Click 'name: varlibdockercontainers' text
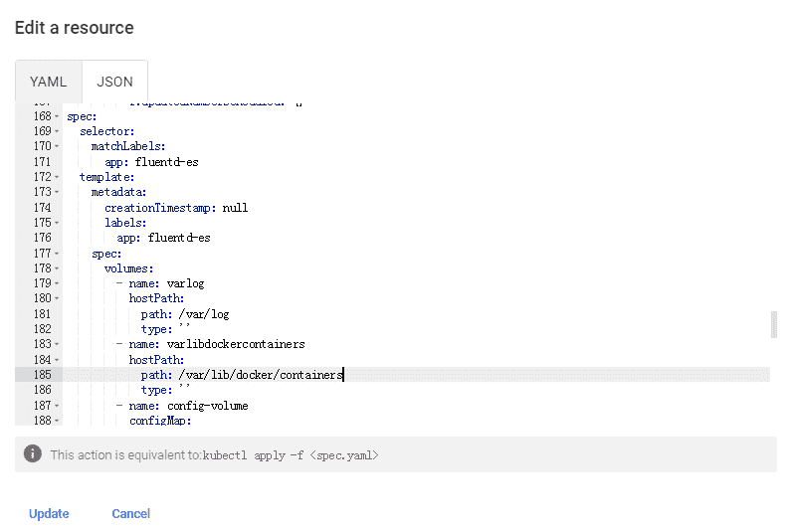This screenshot has height=532, width=793. (217, 344)
